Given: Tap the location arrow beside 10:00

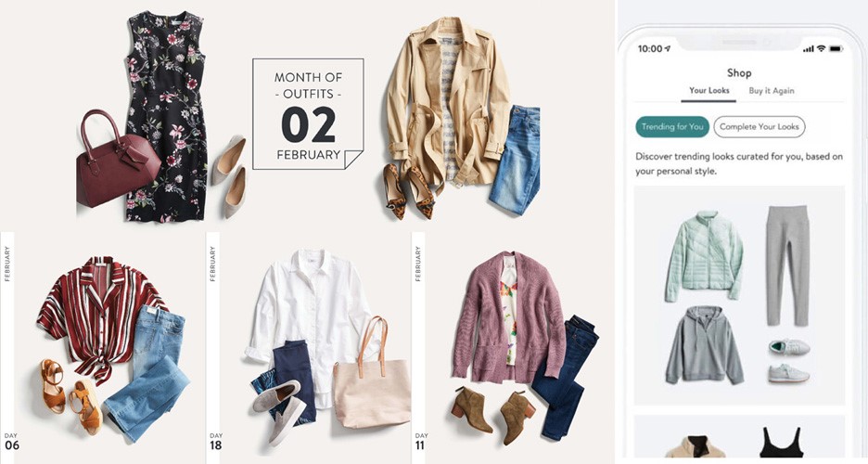Looking at the screenshot, I should pos(667,49).
